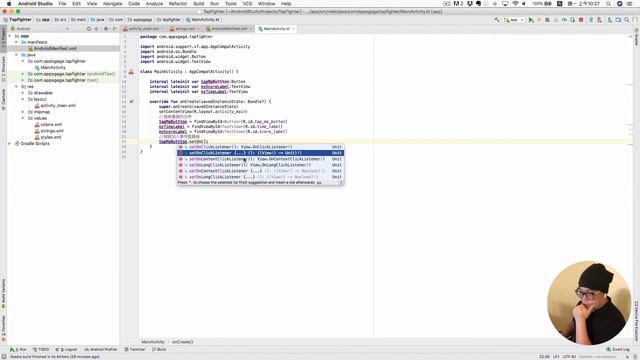Click the Debug app bug icon
The height and width of the screenshot is (360, 640).
(547, 20)
